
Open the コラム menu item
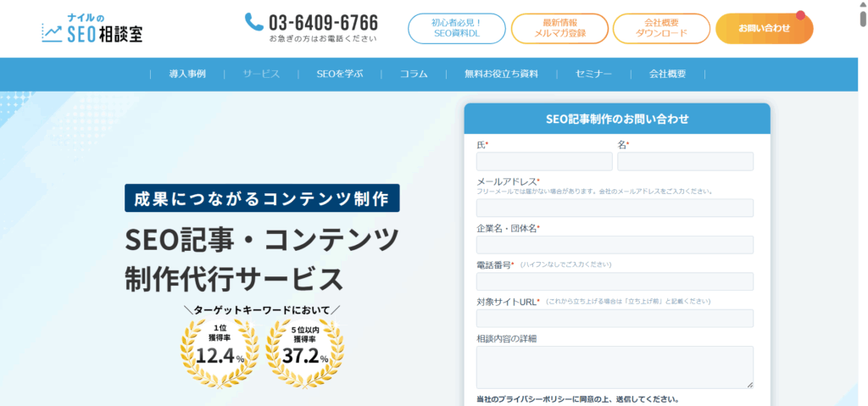[414, 74]
